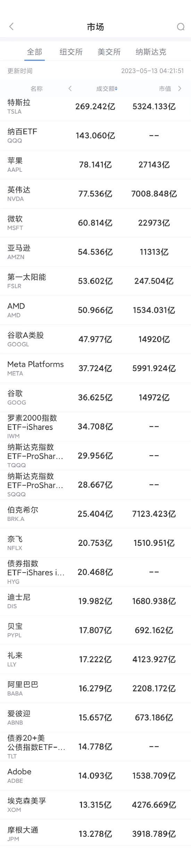This screenshot has height=868, width=191.
Task: Switch to the 纽交所 tab
Action: [x=71, y=52]
